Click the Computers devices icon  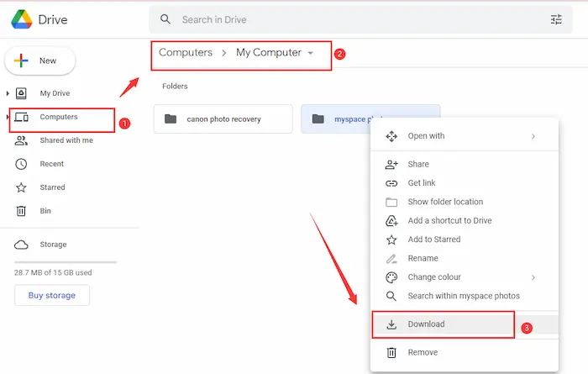(21, 117)
